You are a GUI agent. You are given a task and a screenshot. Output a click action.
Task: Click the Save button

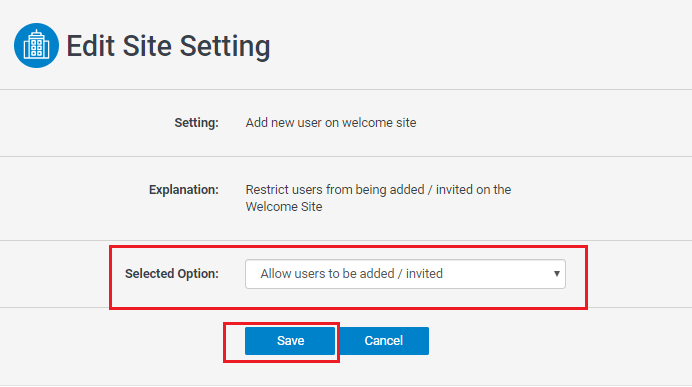pos(290,341)
